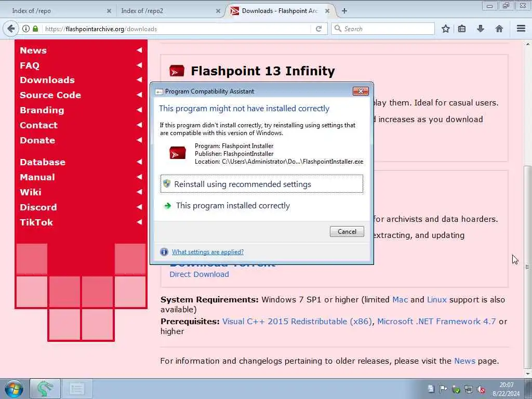Select the Downloads - Flashpoint tab
This screenshot has height=399, width=532.
280,11
